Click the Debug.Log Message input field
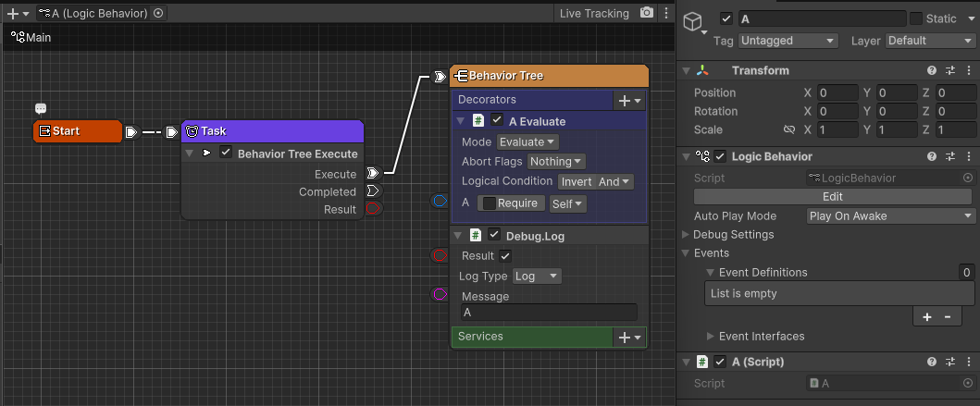This screenshot has height=406, width=980. pos(549,313)
